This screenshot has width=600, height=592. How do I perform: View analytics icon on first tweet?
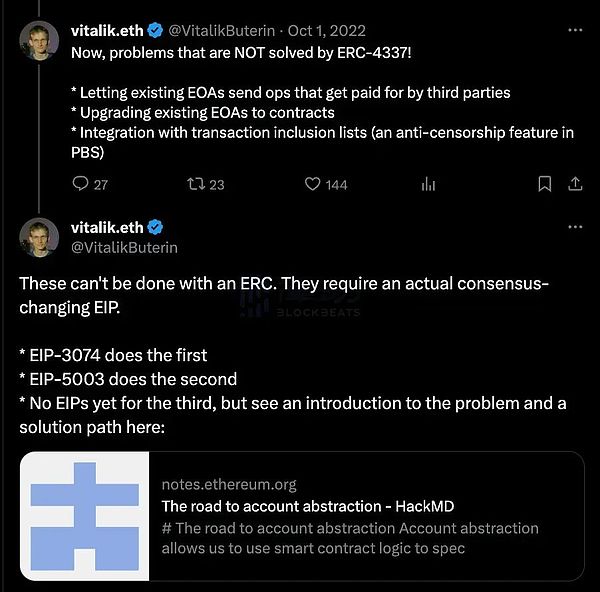coord(428,184)
